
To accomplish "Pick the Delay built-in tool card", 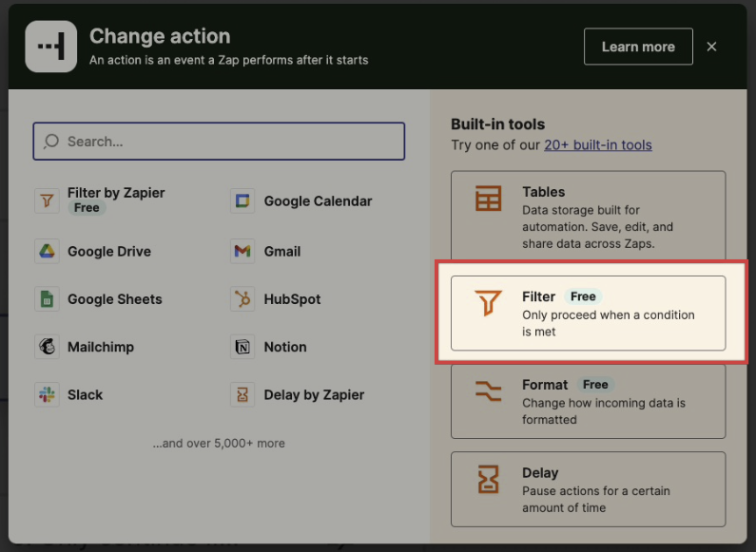I will click(589, 489).
